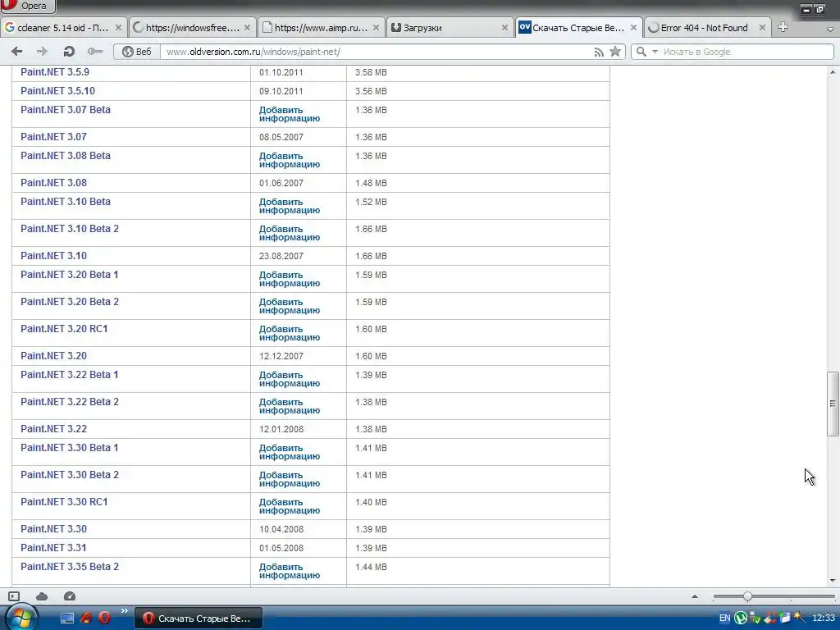Click the address bar URL field
The image size is (840, 630).
[375, 52]
